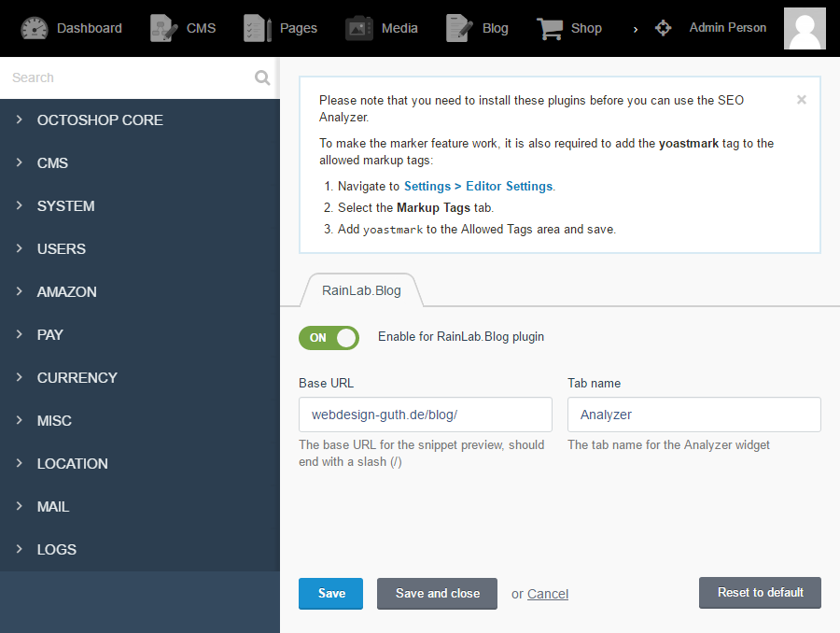Disable the RainLab.Blog plugin toggle
The height and width of the screenshot is (633, 840).
click(x=329, y=338)
